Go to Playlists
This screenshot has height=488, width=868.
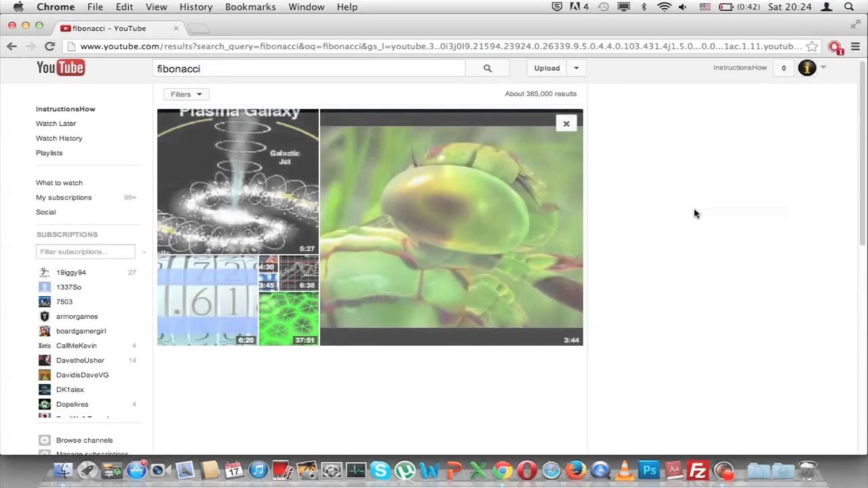pos(49,153)
